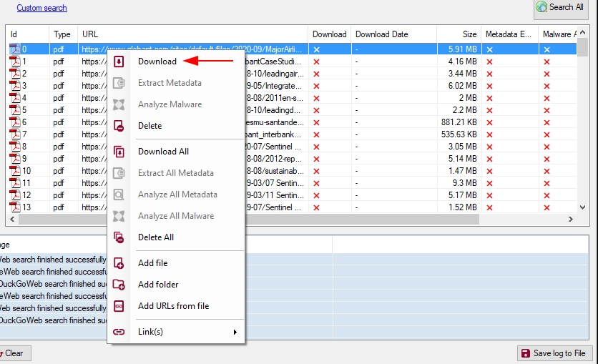This screenshot has height=364, width=598.
Task: Choose Download All from context menu
Action: (163, 152)
